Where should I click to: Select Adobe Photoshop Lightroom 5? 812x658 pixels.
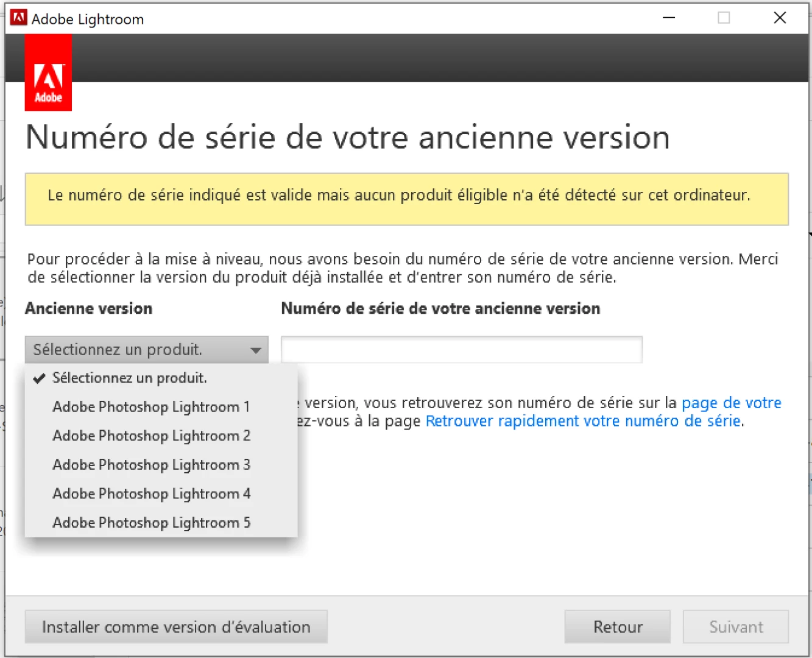[161, 523]
